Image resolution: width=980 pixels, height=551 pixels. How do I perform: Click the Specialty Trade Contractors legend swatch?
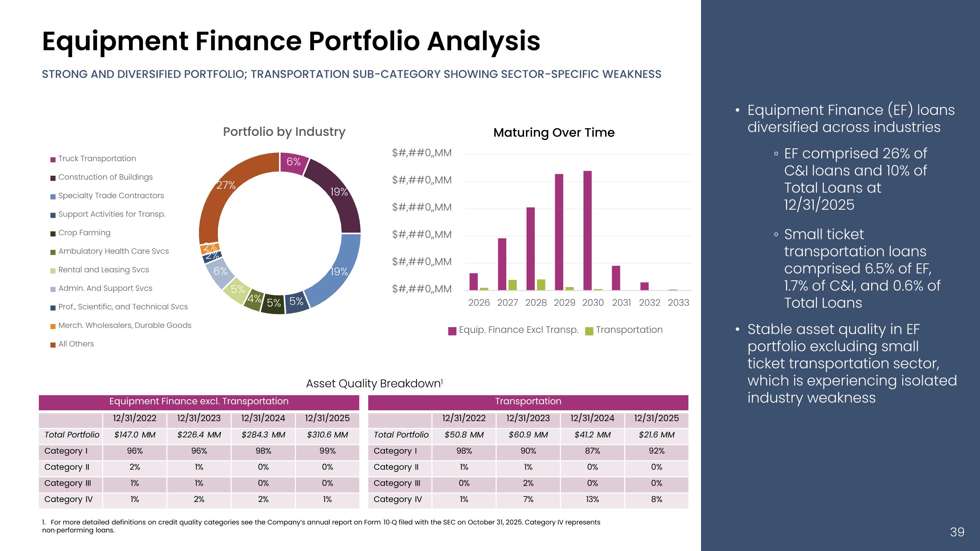pos(53,197)
